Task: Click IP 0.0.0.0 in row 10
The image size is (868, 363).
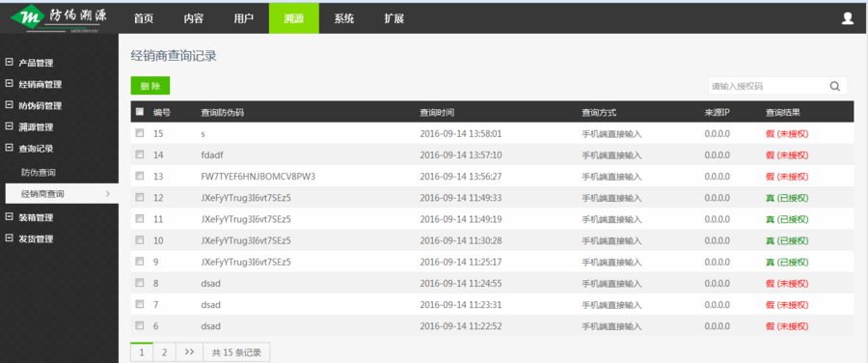Action: (x=717, y=240)
